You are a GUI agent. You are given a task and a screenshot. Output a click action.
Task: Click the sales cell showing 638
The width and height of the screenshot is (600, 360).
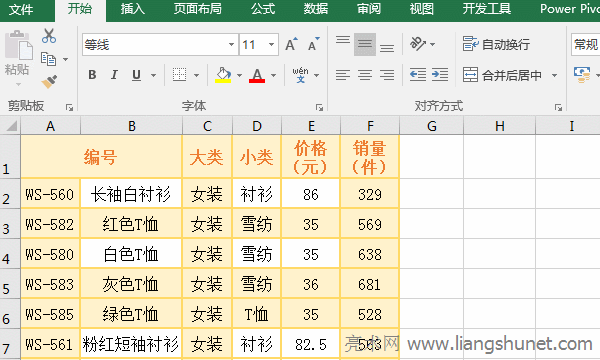click(x=370, y=254)
